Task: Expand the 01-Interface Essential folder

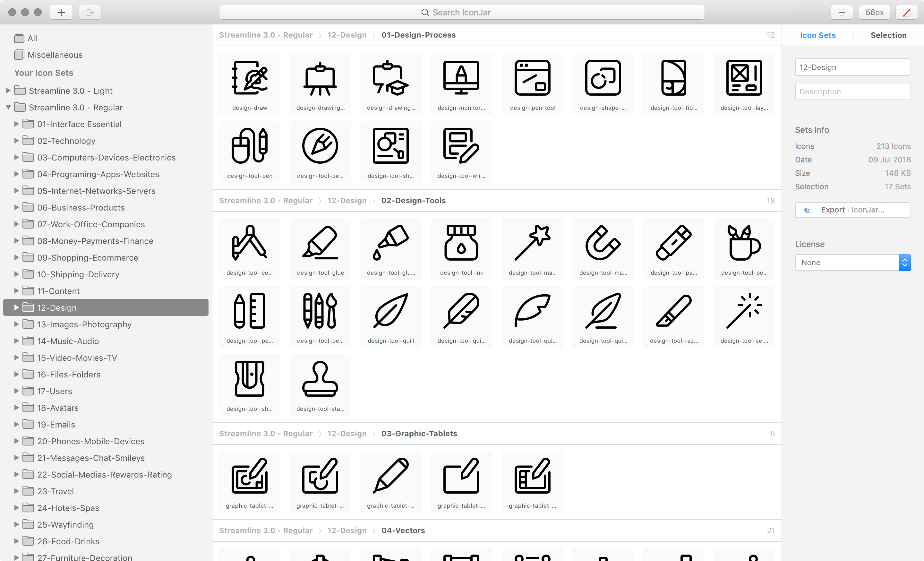Action: pyautogui.click(x=16, y=124)
